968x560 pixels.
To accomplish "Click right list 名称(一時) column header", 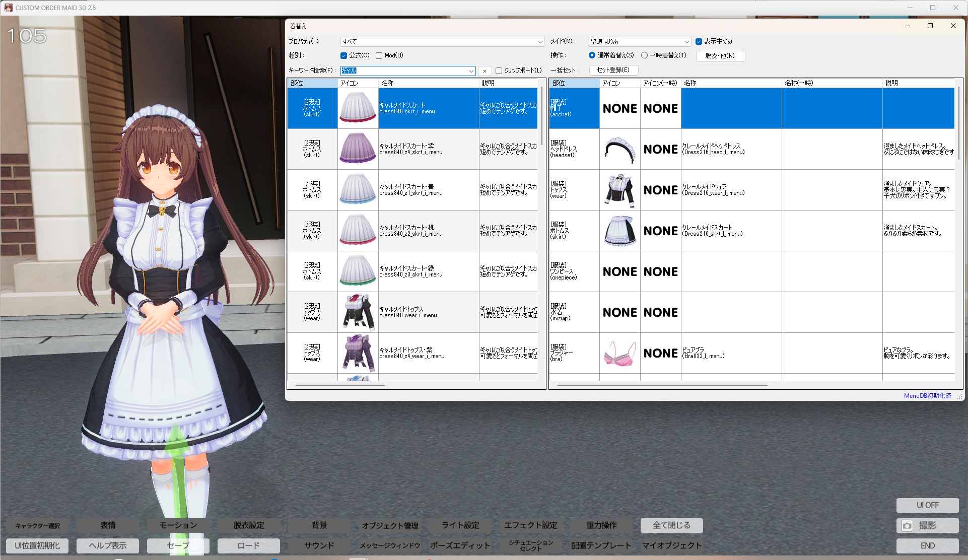I will tap(832, 83).
